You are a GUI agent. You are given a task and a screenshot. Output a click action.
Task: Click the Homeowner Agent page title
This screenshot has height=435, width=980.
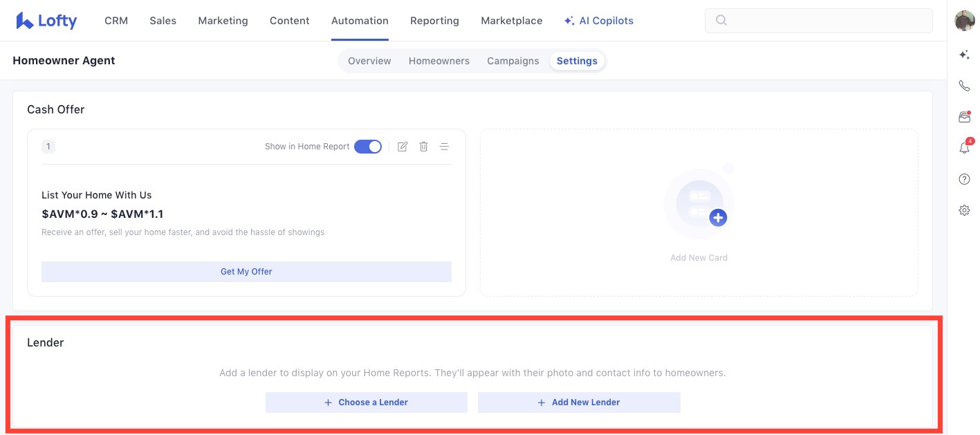(64, 61)
